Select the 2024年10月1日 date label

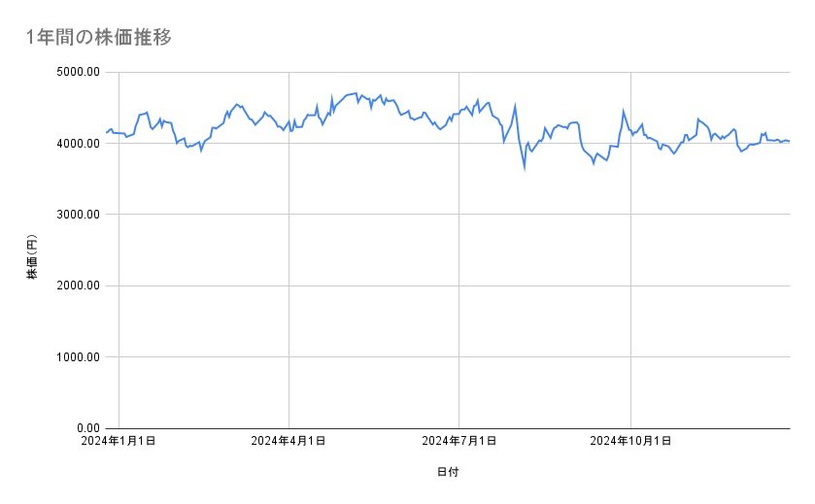[x=631, y=442]
